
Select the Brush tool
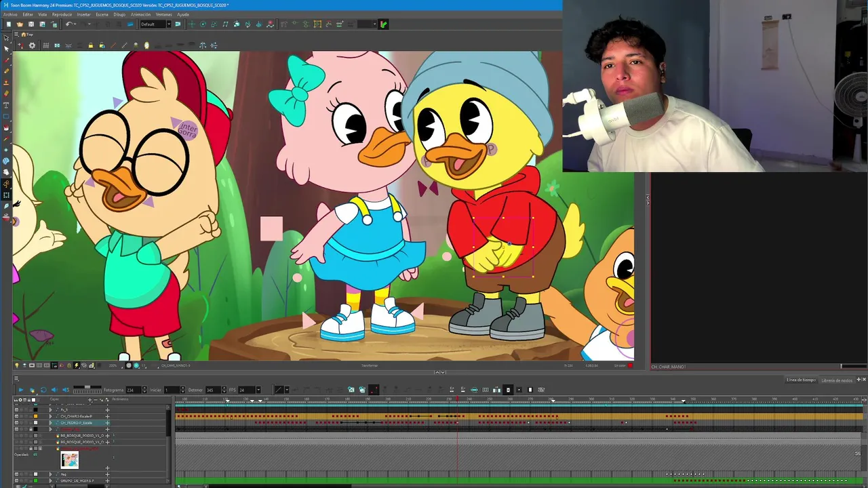[7, 60]
